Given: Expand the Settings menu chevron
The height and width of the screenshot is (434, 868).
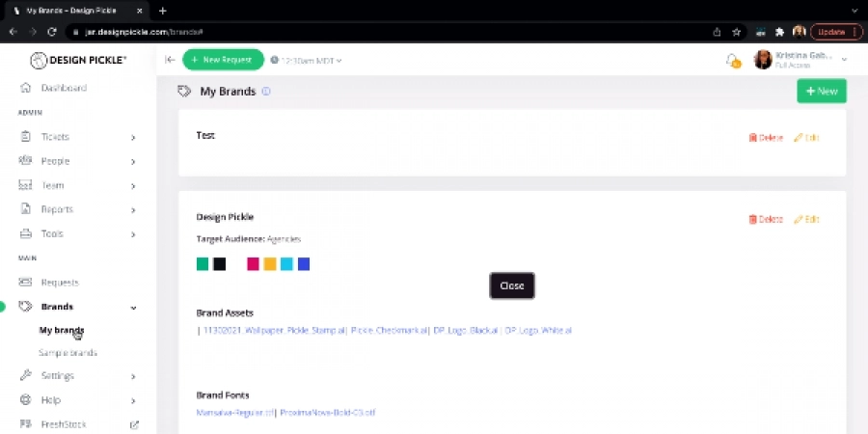Looking at the screenshot, I should [133, 376].
